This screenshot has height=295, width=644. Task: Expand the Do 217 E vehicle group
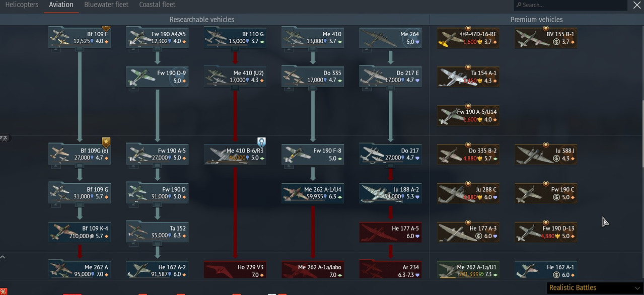coord(390,88)
